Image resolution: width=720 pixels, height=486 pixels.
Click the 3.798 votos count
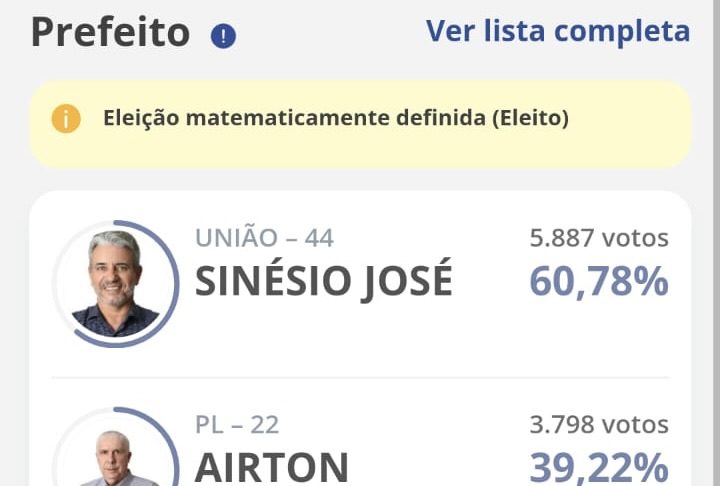click(598, 425)
